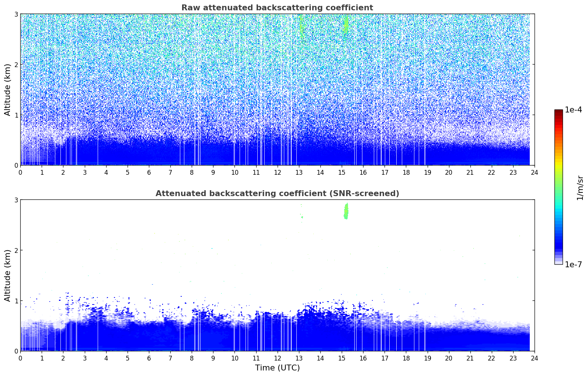The width and height of the screenshot is (588, 376).
Task: Pick the dark red top of colorbar
Action: [558, 112]
